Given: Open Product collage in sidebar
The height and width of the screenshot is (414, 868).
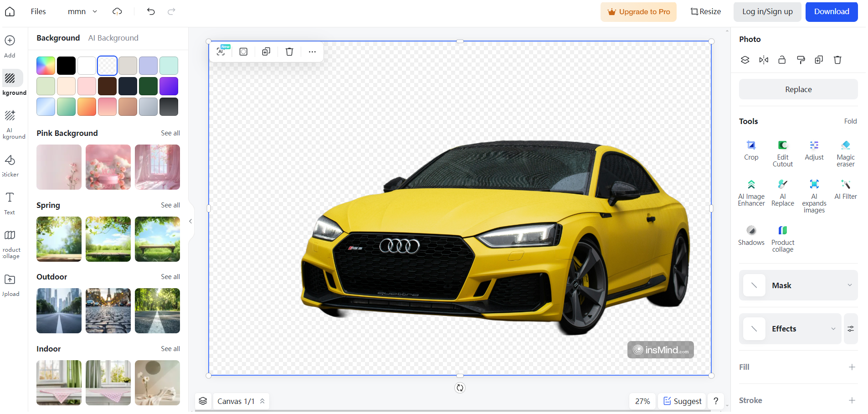Looking at the screenshot, I should [x=11, y=244].
